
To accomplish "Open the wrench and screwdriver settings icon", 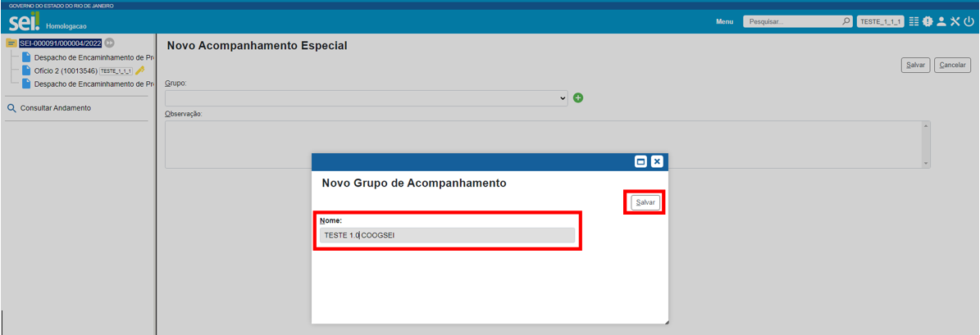I will (x=955, y=22).
